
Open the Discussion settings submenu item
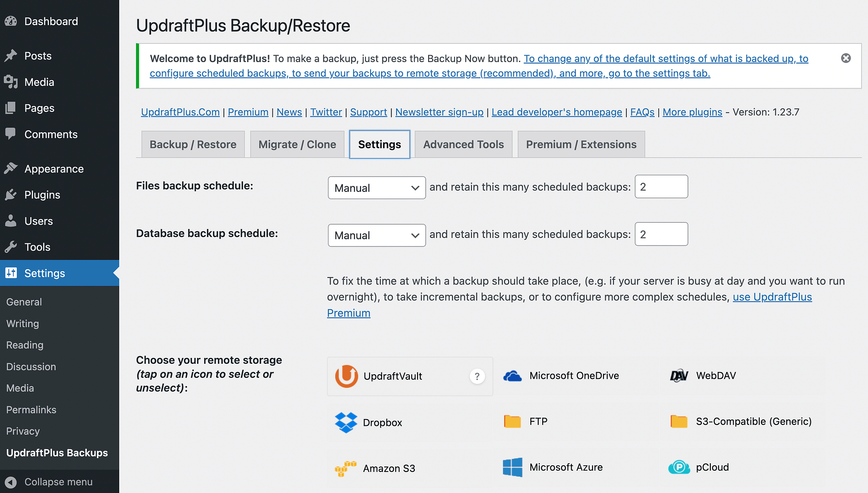pos(31,367)
